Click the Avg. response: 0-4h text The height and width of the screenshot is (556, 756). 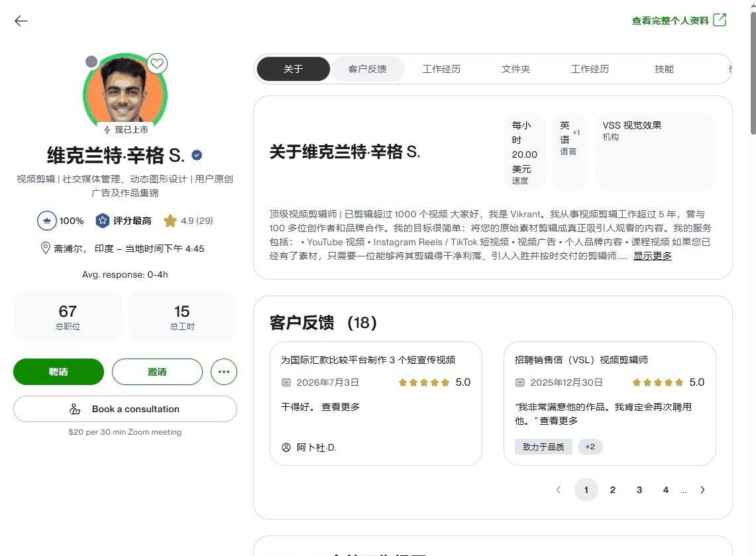[x=125, y=274]
